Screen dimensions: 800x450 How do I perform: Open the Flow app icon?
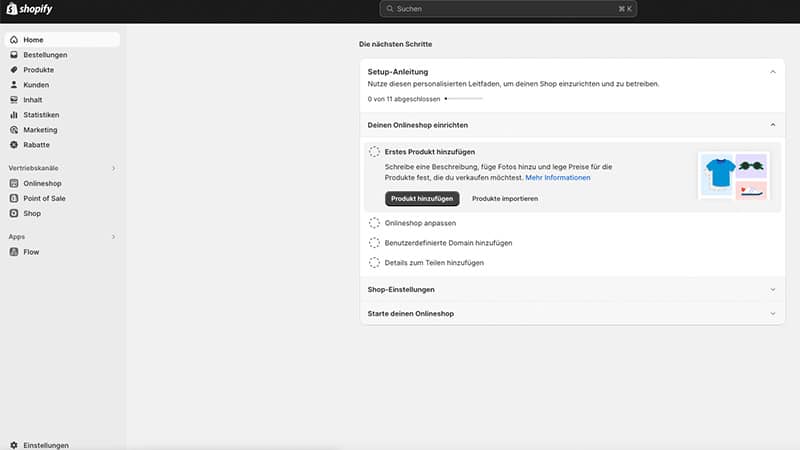[x=14, y=252]
